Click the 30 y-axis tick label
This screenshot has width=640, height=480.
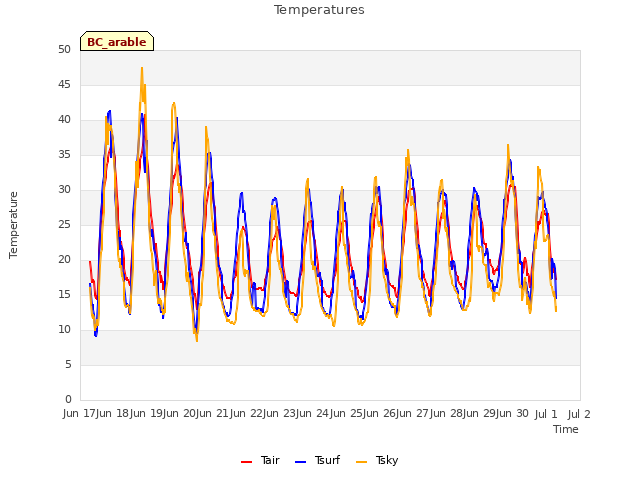tap(64, 189)
